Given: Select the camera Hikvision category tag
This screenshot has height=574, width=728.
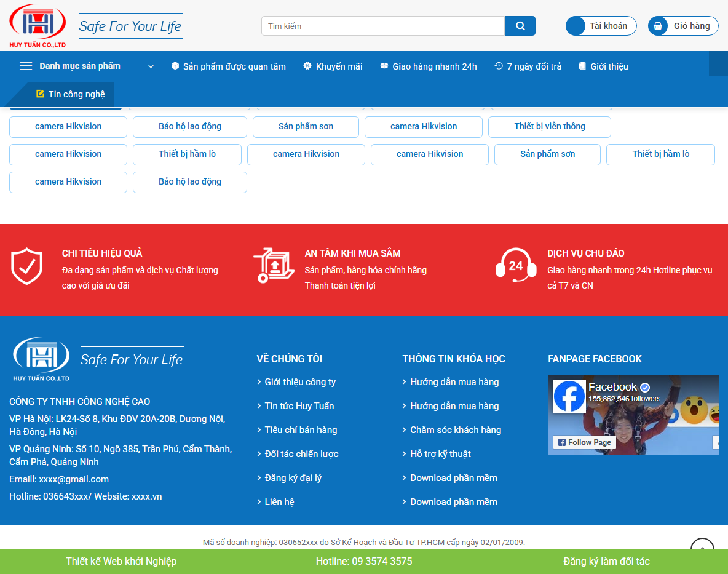Looking at the screenshot, I should point(68,127).
